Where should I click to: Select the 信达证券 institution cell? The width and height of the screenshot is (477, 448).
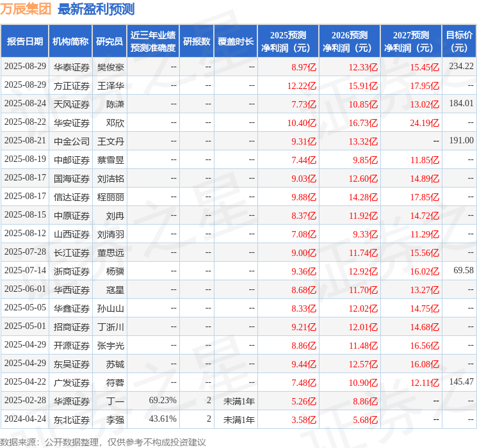(72, 197)
